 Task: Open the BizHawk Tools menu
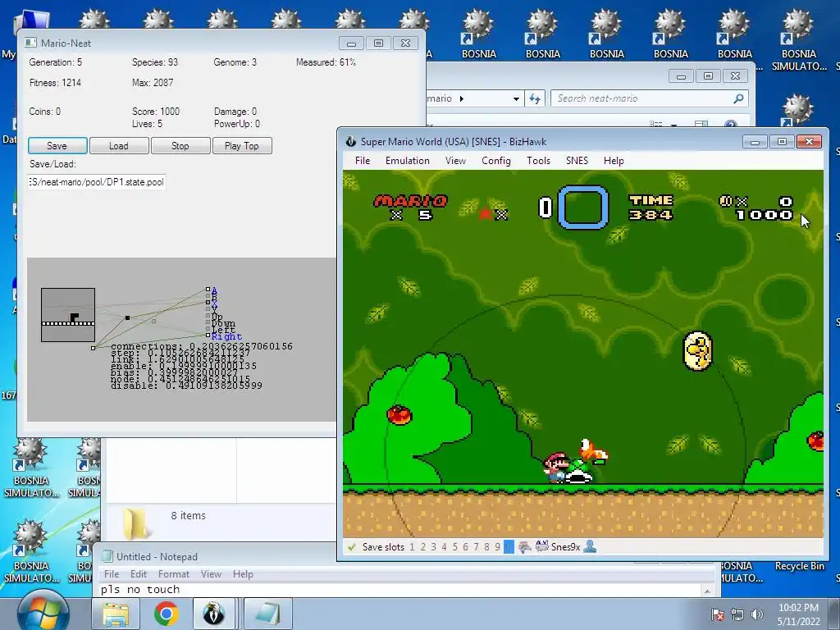point(538,161)
